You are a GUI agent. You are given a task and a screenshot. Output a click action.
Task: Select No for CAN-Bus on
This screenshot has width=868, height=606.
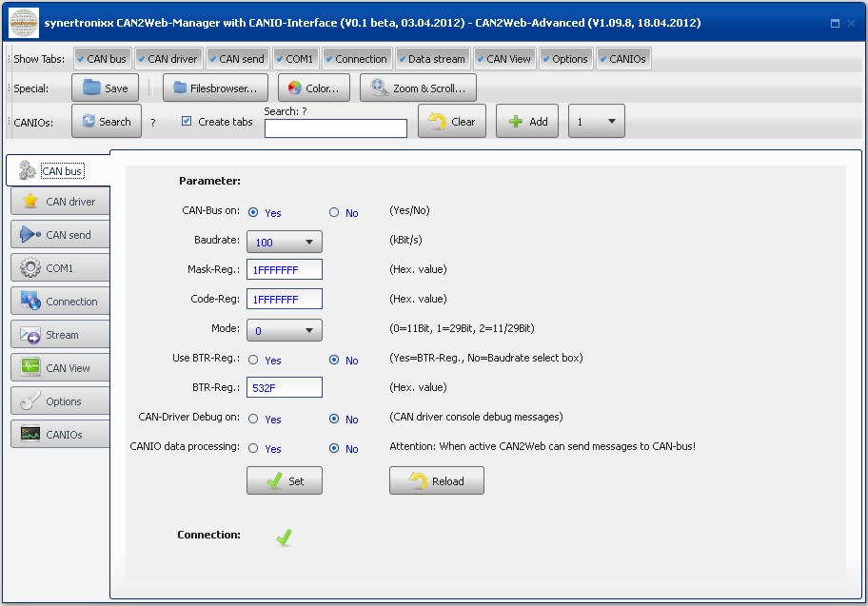[334, 213]
